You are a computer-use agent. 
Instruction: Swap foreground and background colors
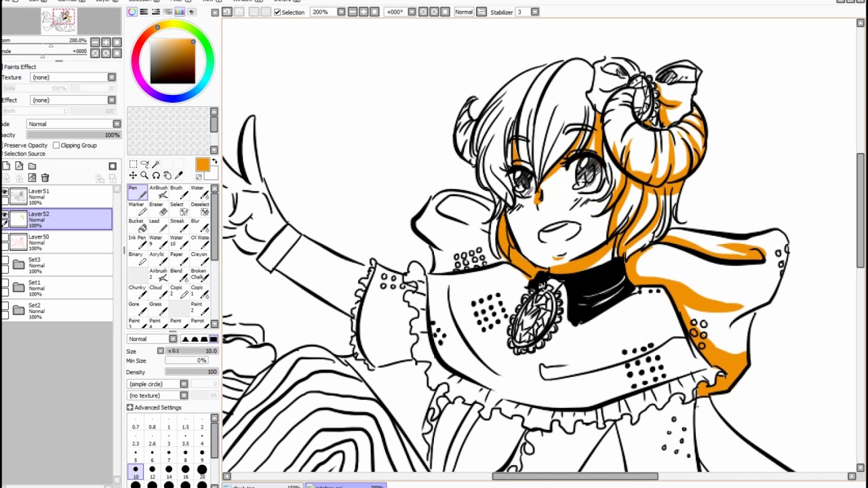point(214,161)
